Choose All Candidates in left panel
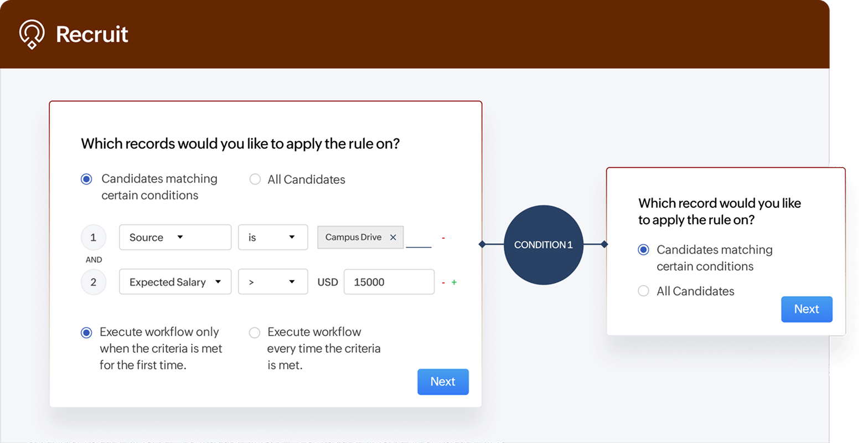 255,179
